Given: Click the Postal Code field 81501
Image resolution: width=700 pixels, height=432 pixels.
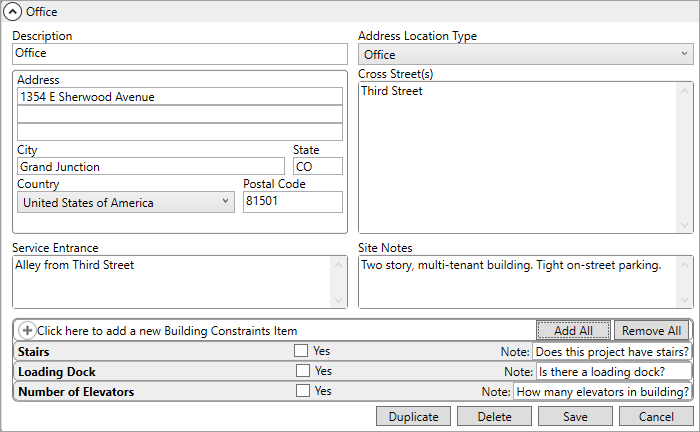Looking at the screenshot, I should tap(293, 202).
